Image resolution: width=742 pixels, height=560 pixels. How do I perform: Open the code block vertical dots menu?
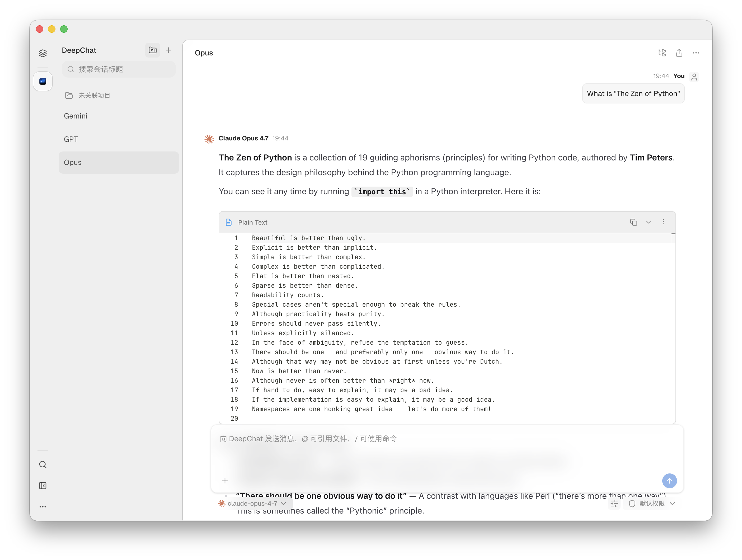point(663,222)
